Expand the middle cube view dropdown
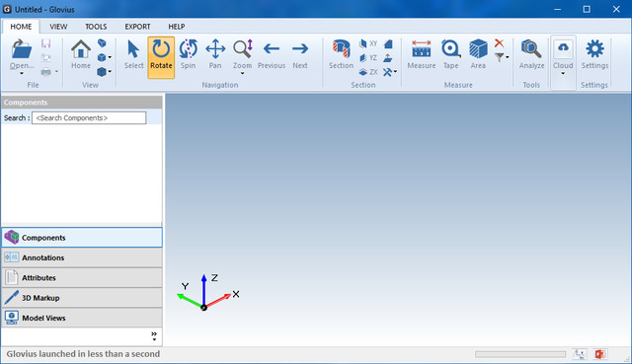The height and width of the screenshot is (364, 632). coord(110,57)
